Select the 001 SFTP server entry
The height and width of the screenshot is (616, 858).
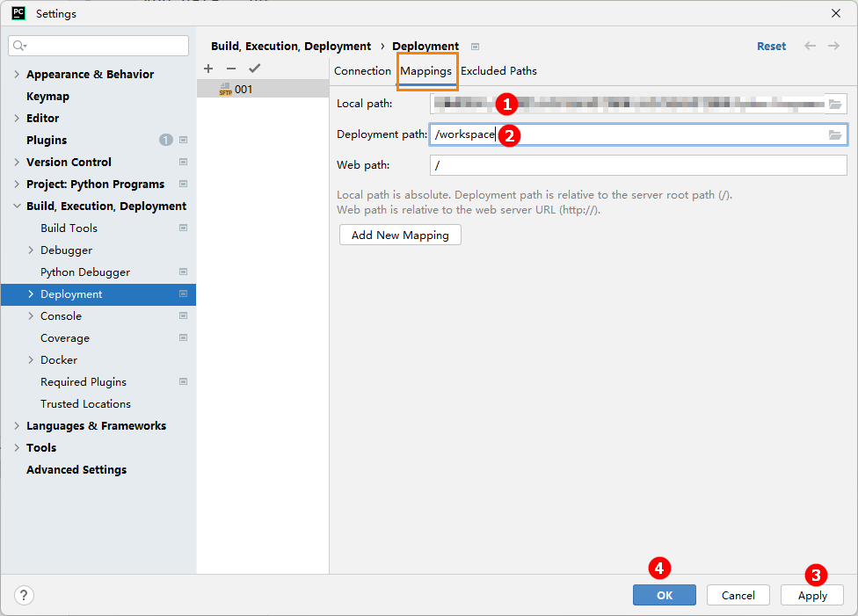tap(243, 89)
